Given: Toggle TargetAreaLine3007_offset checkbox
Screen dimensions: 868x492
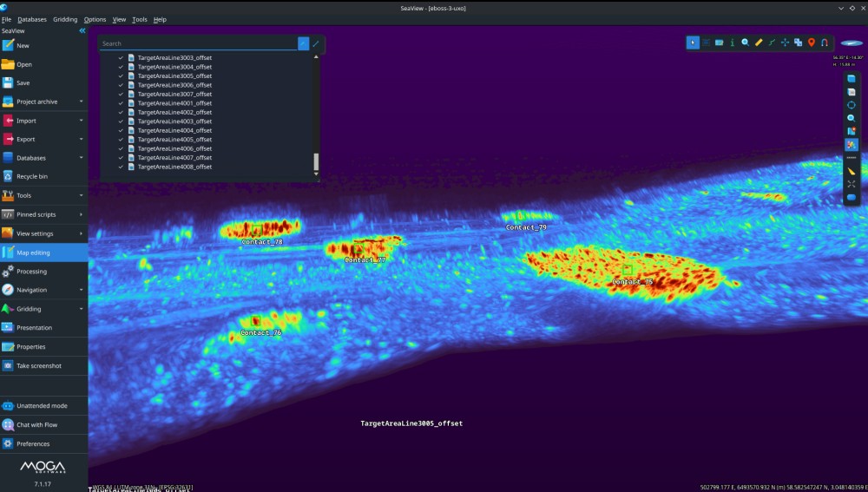Looking at the screenshot, I should point(121,94).
